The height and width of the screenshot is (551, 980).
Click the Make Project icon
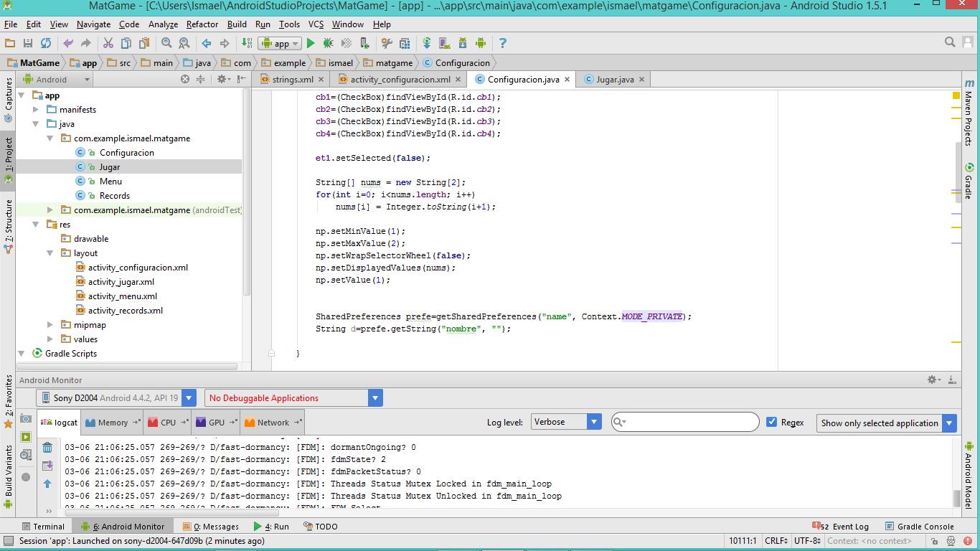247,43
